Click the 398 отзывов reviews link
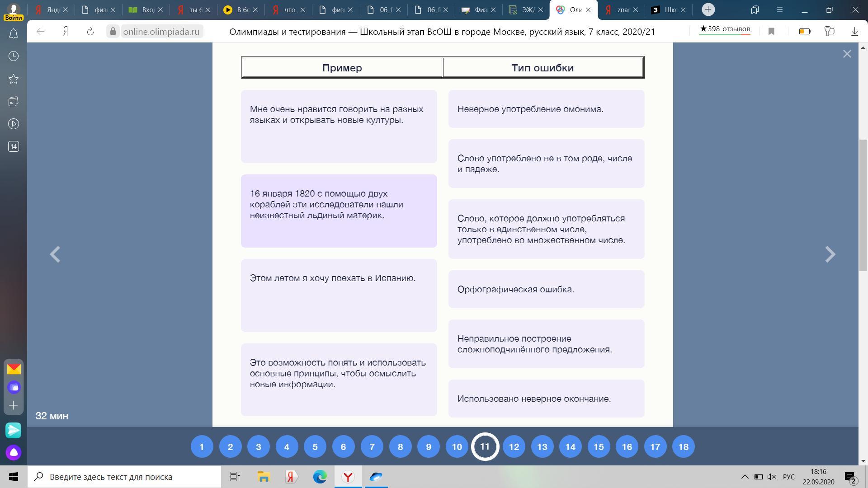The image size is (868, 488). pyautogui.click(x=725, y=29)
